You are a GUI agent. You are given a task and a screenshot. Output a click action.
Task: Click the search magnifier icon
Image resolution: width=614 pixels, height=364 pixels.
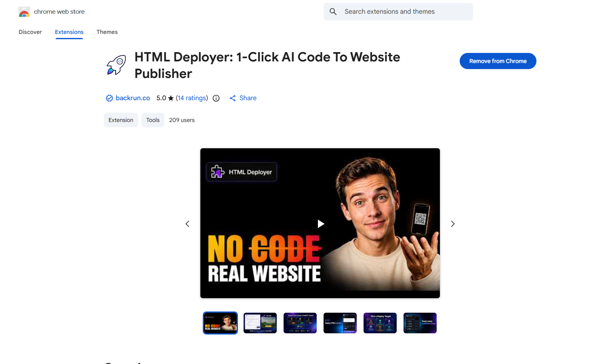coord(333,12)
